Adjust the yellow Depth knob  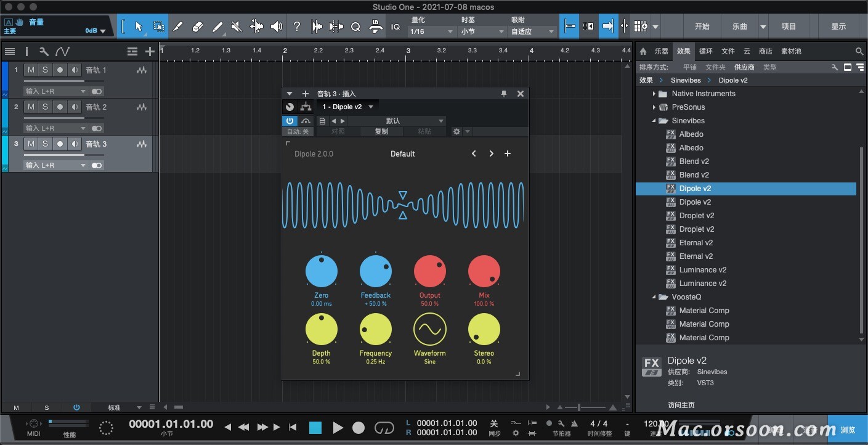[322, 329]
